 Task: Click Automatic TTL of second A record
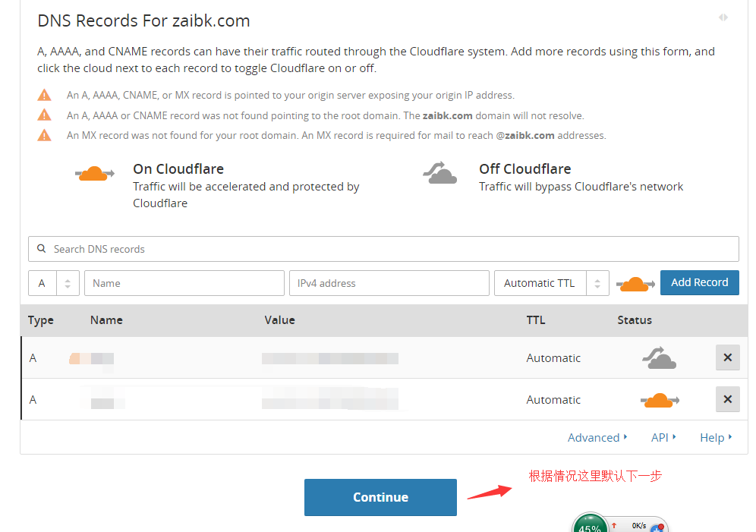tap(553, 400)
